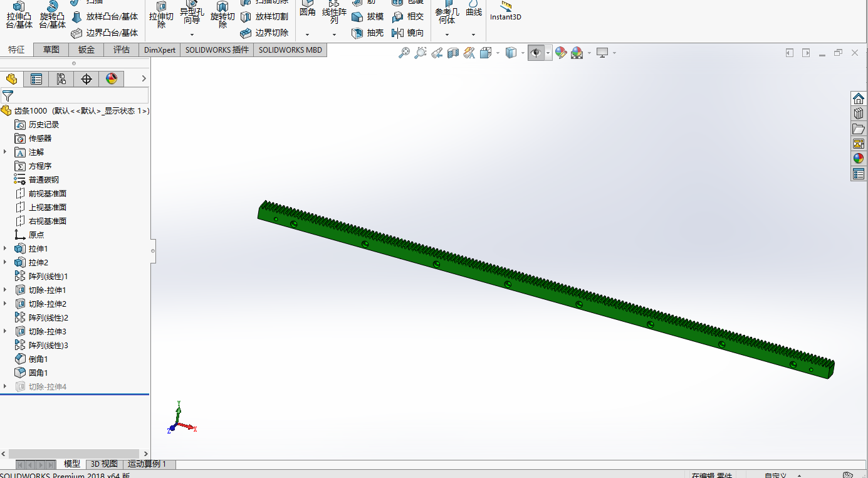Activate the 拉伸切除 extruded cut tool
The image size is (868, 478).
pyautogui.click(x=161, y=15)
